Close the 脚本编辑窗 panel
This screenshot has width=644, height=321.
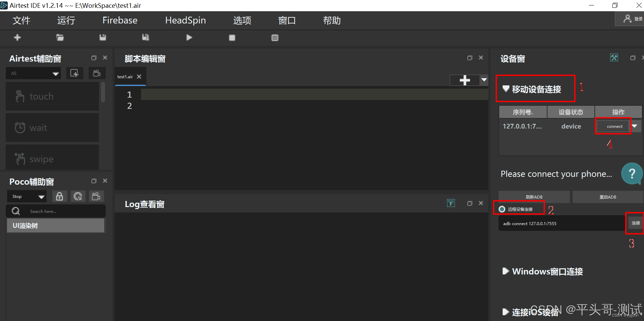click(x=481, y=58)
